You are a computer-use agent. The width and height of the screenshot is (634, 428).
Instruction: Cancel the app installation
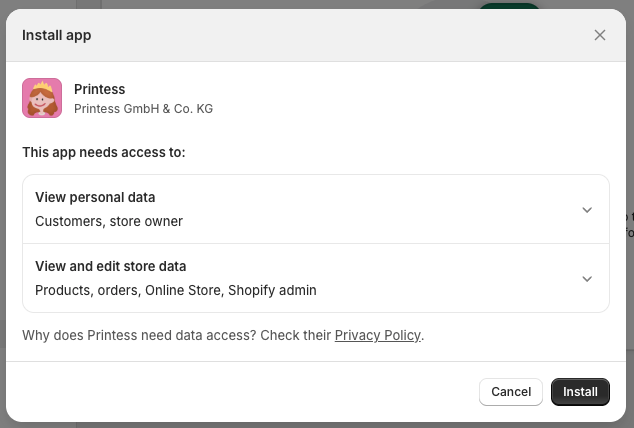[x=511, y=392]
